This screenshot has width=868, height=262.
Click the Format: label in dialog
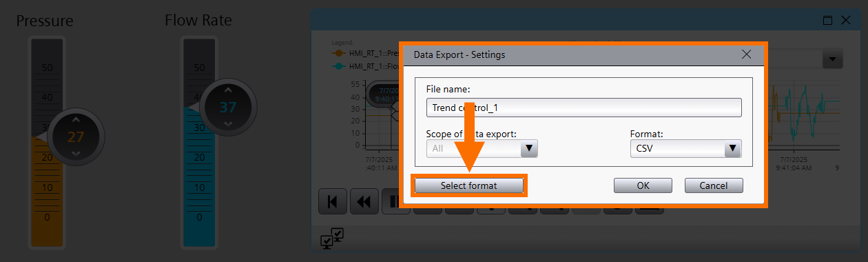click(647, 134)
